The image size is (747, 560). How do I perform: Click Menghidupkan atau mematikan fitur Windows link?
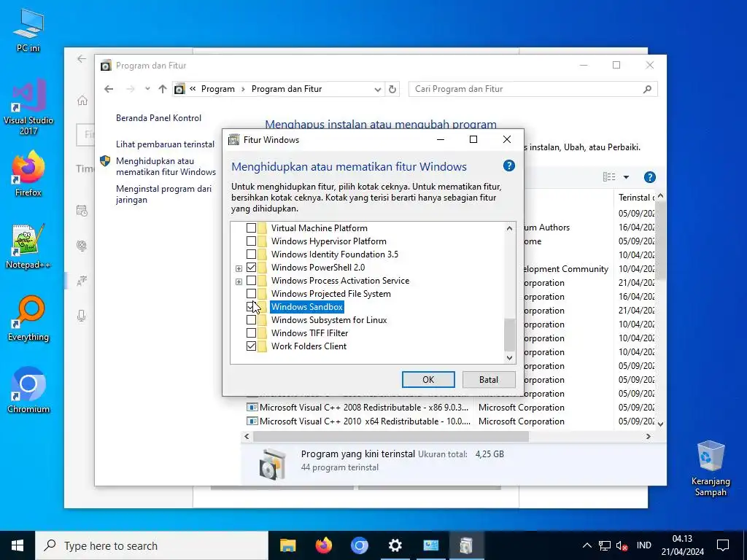click(x=166, y=167)
